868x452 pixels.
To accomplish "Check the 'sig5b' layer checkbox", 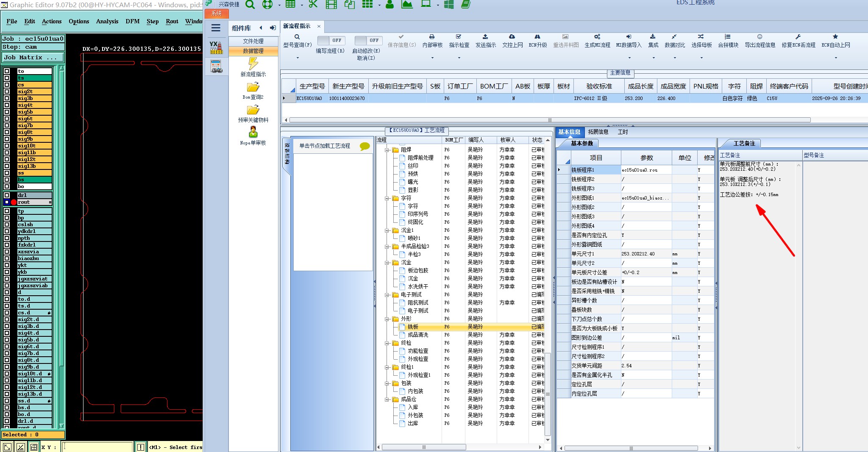I will [7, 112].
